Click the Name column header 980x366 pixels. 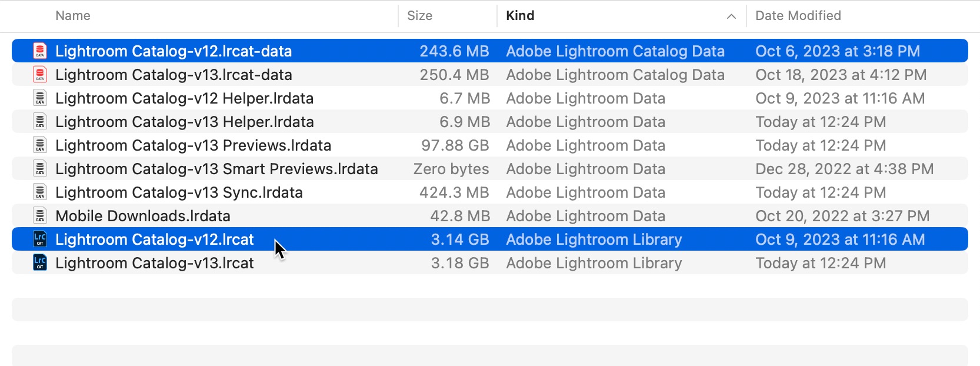tap(72, 16)
